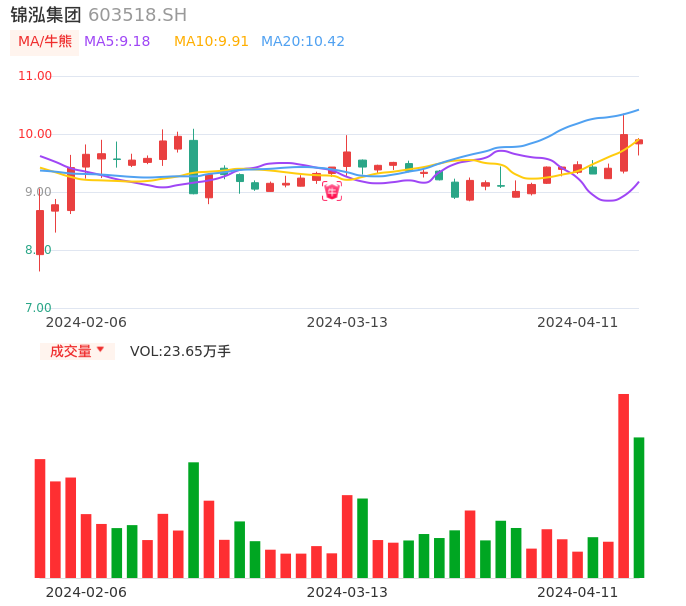This screenshot has width=686, height=606.
Task: Toggle the MA10:9.91 indicator label
Action: pyautogui.click(x=211, y=41)
